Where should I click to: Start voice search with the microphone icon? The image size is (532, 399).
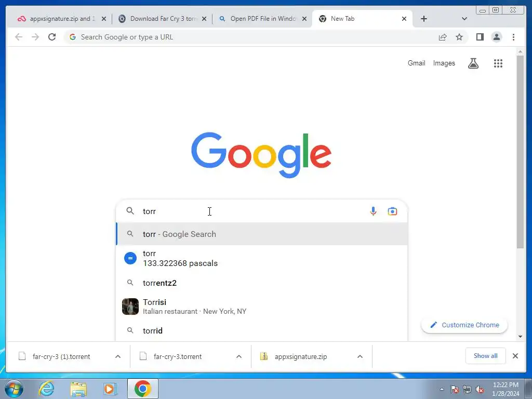pyautogui.click(x=373, y=211)
